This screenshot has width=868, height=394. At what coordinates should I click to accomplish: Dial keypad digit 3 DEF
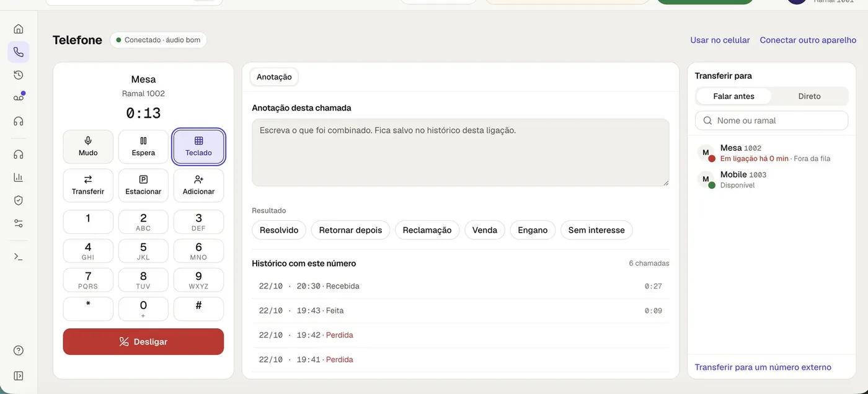click(198, 222)
